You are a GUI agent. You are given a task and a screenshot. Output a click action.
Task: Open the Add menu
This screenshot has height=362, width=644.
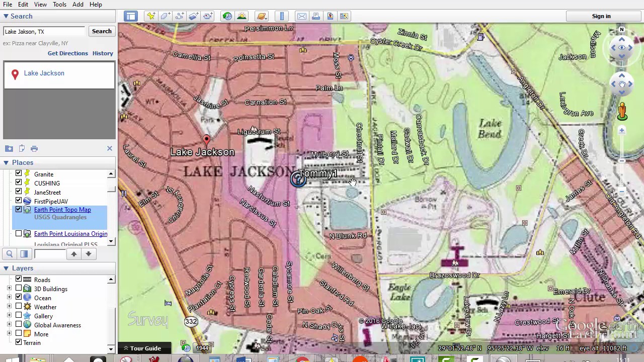click(x=78, y=5)
